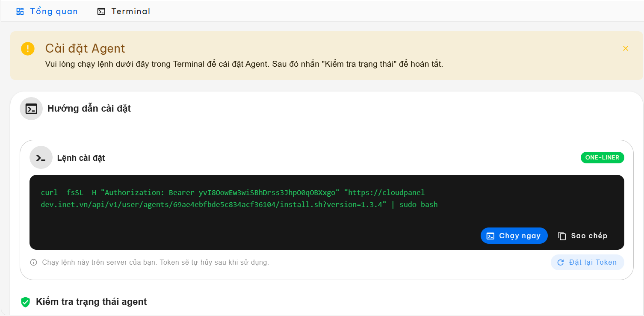Run the command with Chạy ngay button
This screenshot has height=316, width=644.
pos(514,236)
